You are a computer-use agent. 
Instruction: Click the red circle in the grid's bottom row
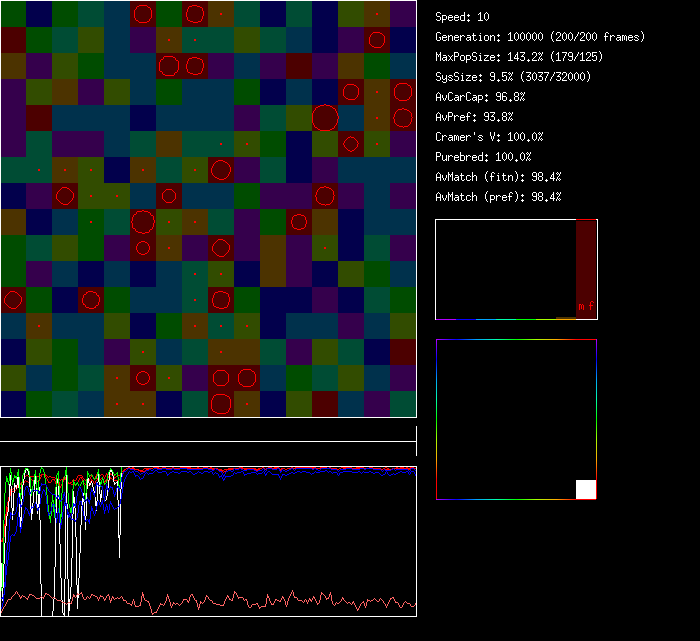click(221, 404)
